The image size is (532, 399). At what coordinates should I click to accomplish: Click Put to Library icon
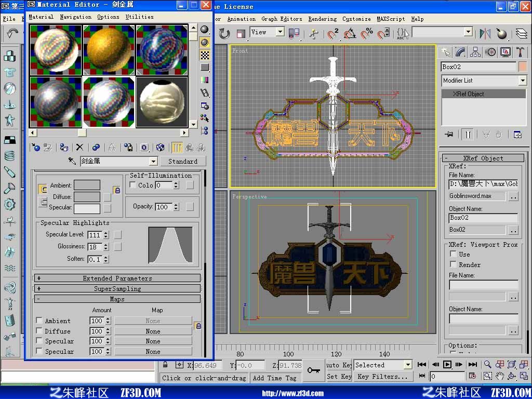click(x=128, y=147)
